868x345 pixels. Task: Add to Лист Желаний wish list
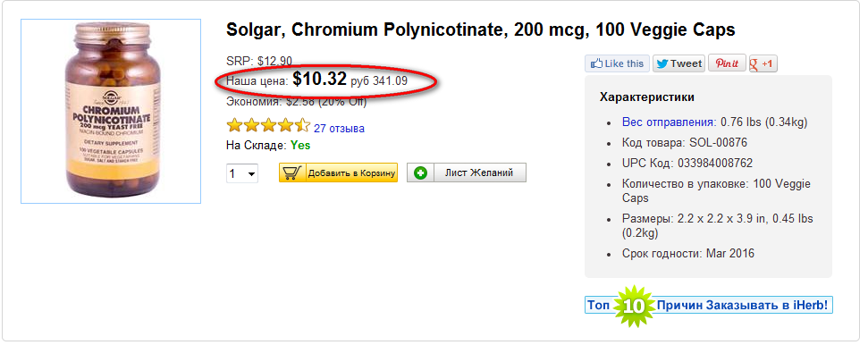(x=467, y=172)
